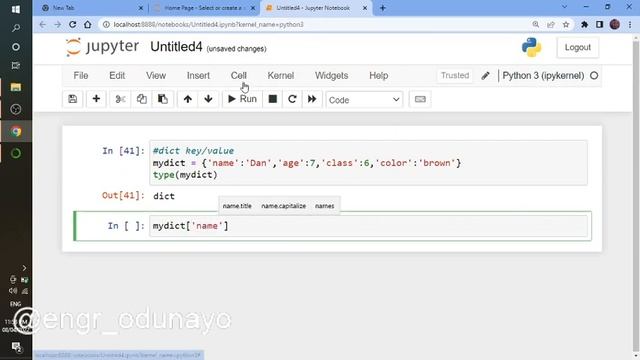Open the Cell menu
The width and height of the screenshot is (640, 360).
[239, 76]
